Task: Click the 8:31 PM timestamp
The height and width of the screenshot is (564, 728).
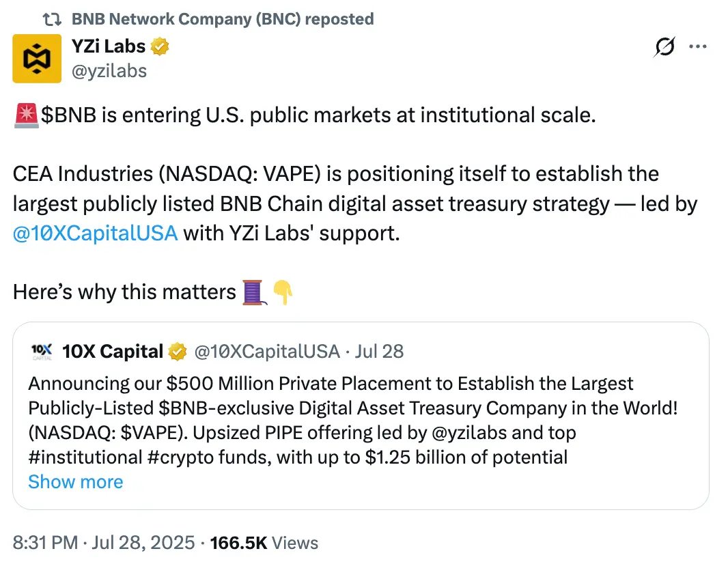Action: 42,543
